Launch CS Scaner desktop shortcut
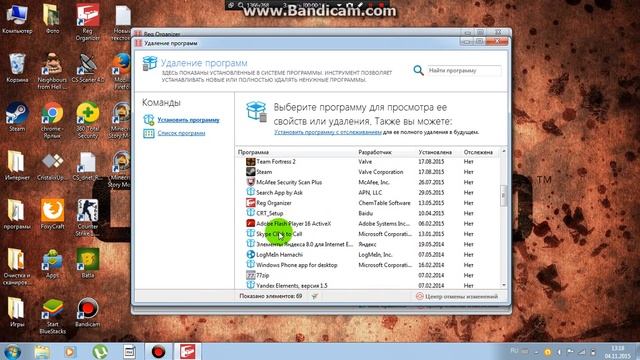 (87, 68)
